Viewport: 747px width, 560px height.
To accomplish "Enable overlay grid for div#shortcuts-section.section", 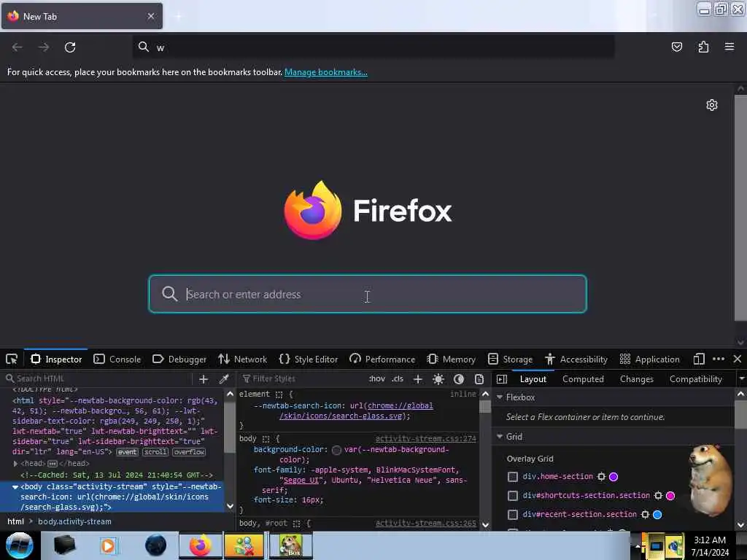I will (513, 496).
